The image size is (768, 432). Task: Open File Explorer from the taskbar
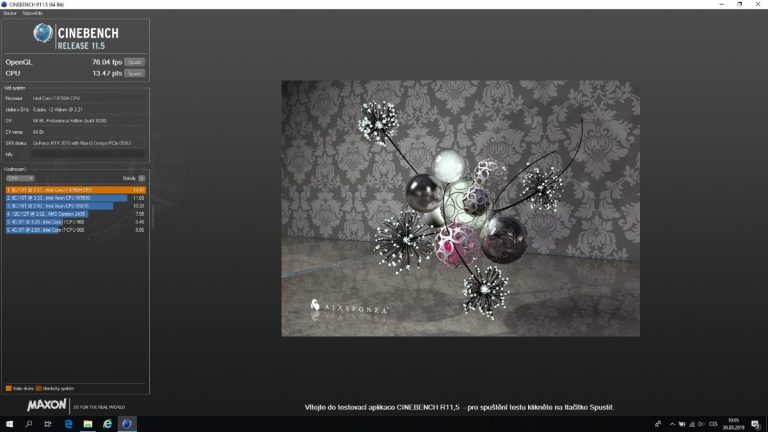coord(88,424)
